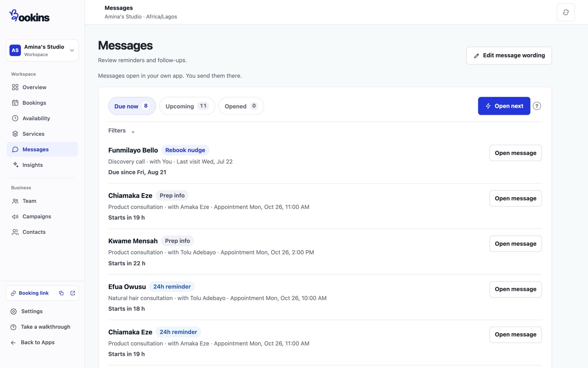The image size is (588, 368).
Task: Click Efua Owusu's 24h reminder badge
Action: tap(172, 287)
